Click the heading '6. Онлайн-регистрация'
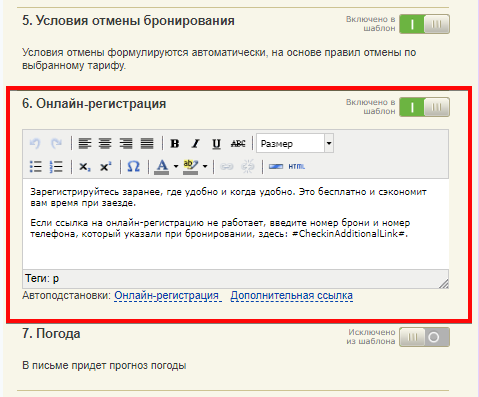479x397 pixels. click(x=94, y=104)
